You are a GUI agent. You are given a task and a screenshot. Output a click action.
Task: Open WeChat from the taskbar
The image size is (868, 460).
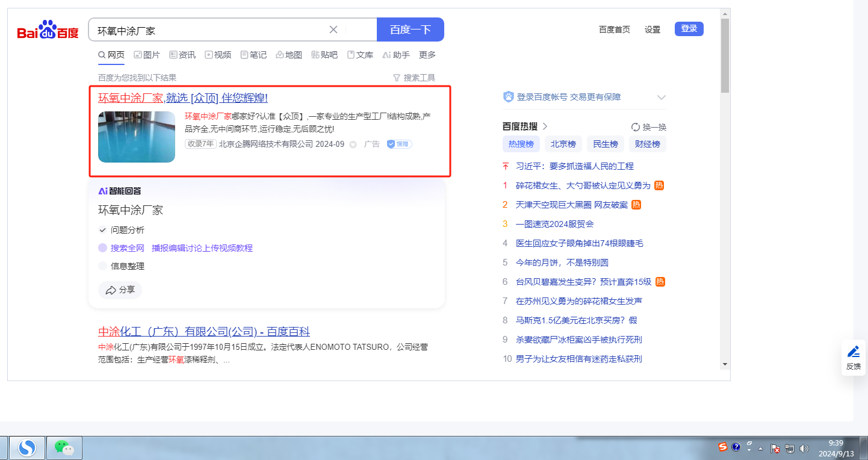(x=64, y=447)
